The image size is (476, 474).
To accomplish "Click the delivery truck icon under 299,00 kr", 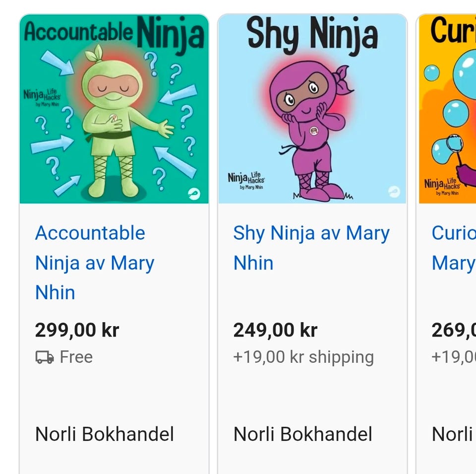I will point(44,357).
